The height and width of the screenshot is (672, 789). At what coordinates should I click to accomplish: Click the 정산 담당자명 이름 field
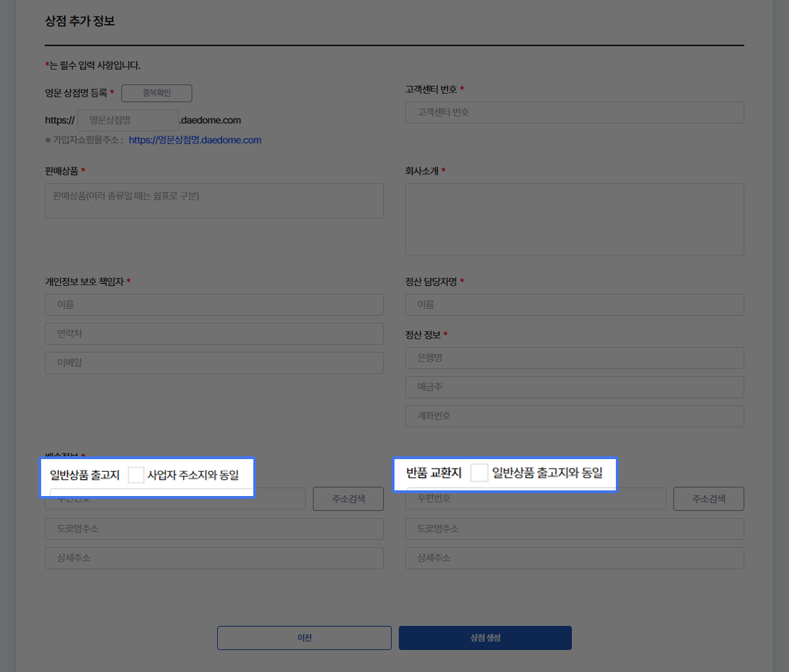(x=574, y=304)
